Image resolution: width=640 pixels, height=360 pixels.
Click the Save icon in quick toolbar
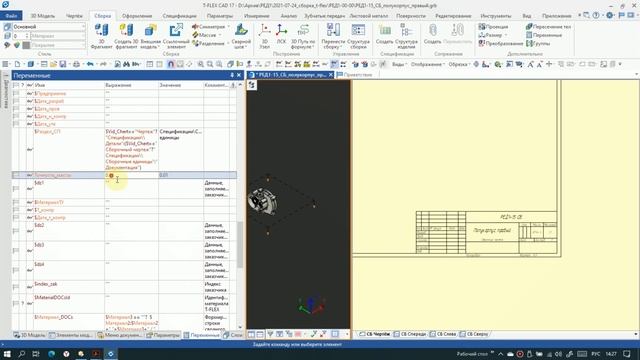click(x=62, y=64)
